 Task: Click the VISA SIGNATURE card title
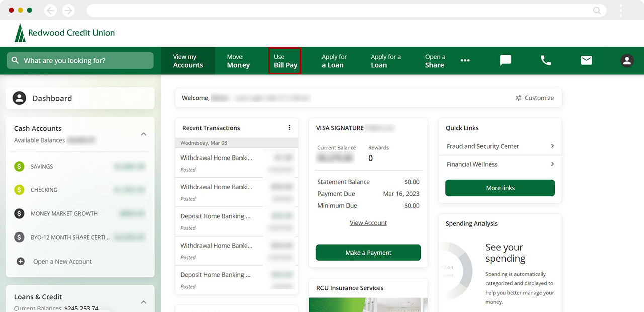[x=340, y=128]
